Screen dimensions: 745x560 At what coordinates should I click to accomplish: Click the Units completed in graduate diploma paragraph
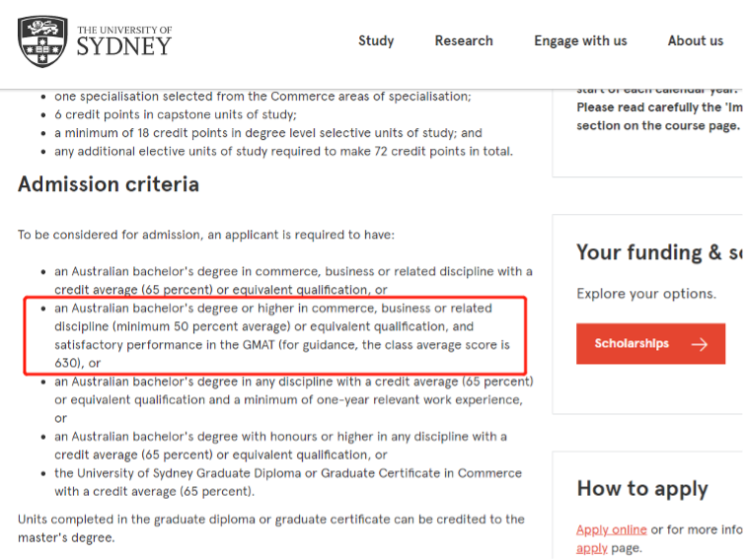[270, 528]
